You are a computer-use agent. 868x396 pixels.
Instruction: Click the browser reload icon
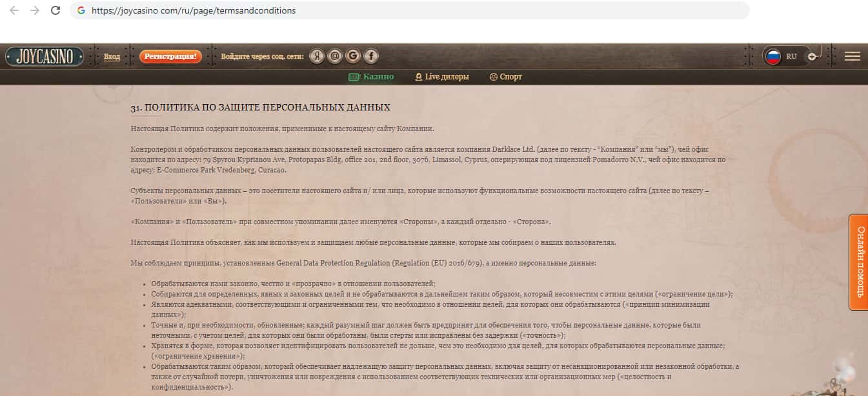[56, 10]
